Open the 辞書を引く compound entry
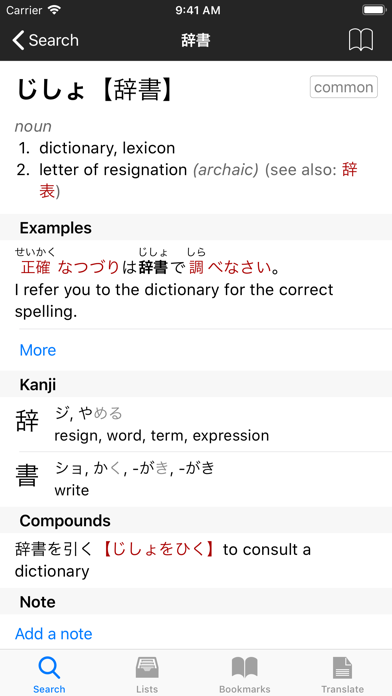Image resolution: width=392 pixels, height=696 pixels. (196, 560)
